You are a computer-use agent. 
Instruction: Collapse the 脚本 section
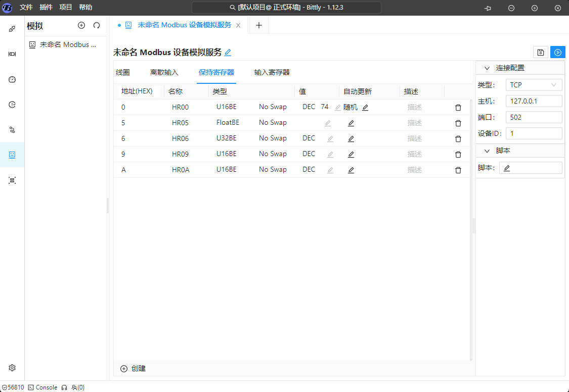tap(487, 151)
